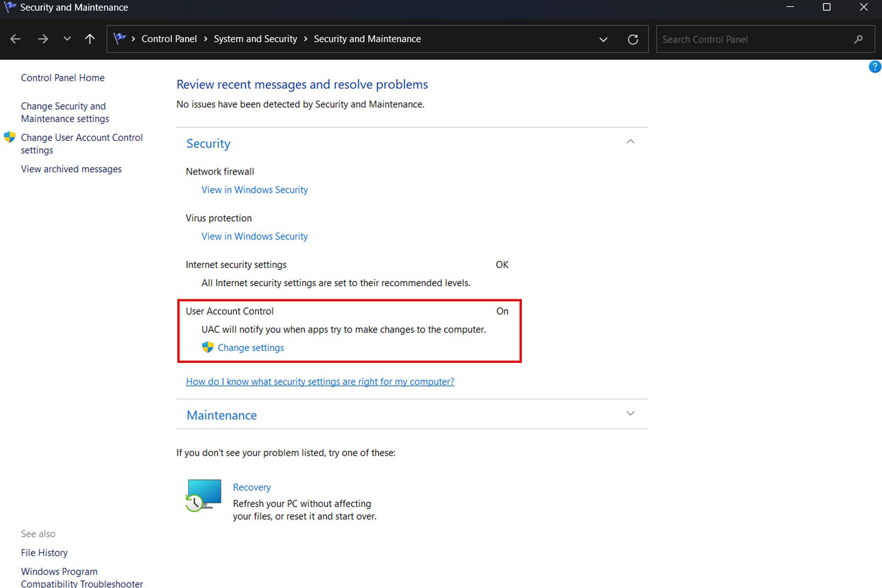Click the Internet security settings label
This screenshot has height=588, width=882.
[236, 265]
